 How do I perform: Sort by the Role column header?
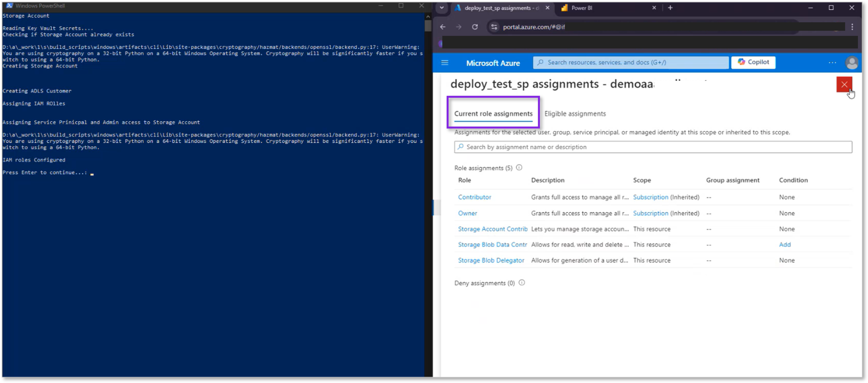[x=464, y=180]
